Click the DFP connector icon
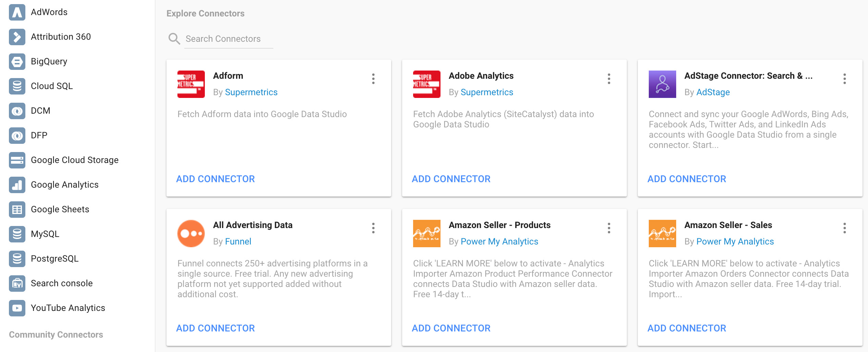The width and height of the screenshot is (868, 352). click(17, 136)
